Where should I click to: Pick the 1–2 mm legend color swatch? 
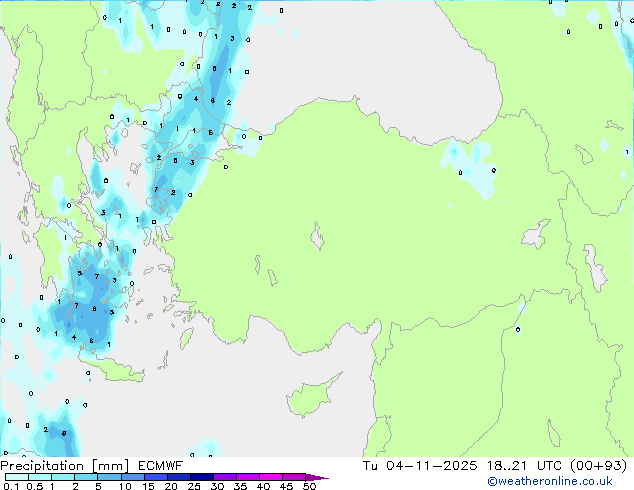63,477
